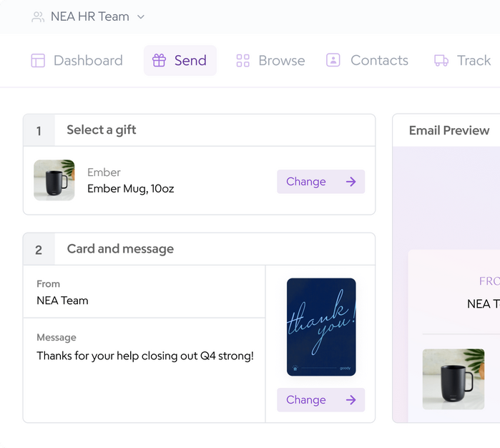Screen dimensions: 500x448
Task: Open the Track tab
Action: tap(462, 60)
